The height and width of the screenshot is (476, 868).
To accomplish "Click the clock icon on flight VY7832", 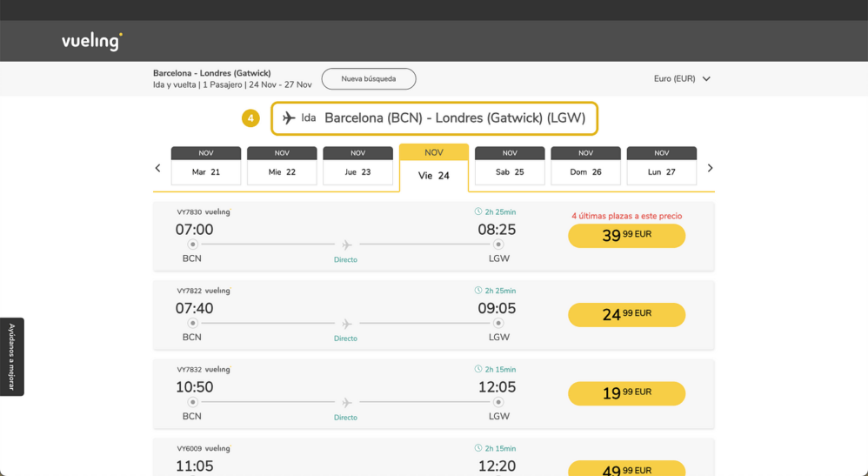I will tap(478, 369).
